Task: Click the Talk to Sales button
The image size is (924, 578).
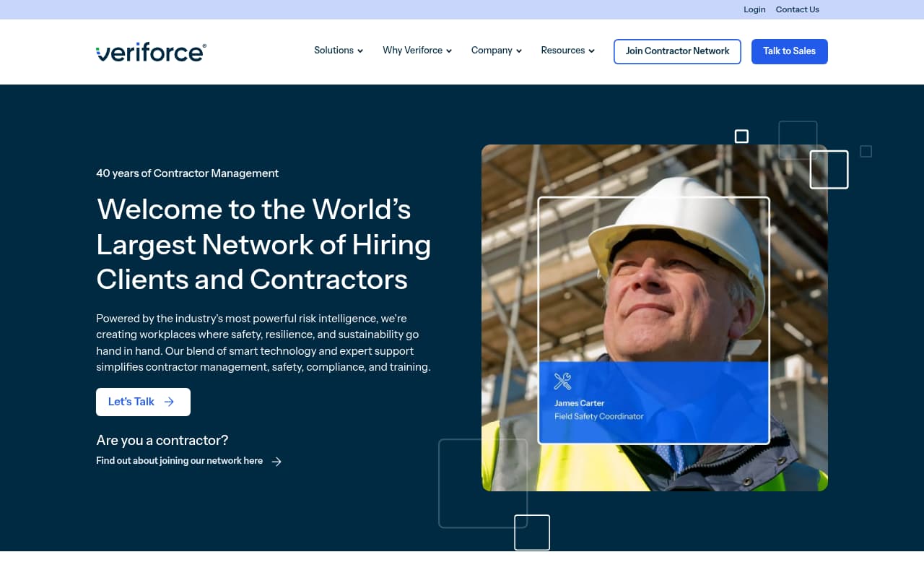Action: tap(789, 51)
